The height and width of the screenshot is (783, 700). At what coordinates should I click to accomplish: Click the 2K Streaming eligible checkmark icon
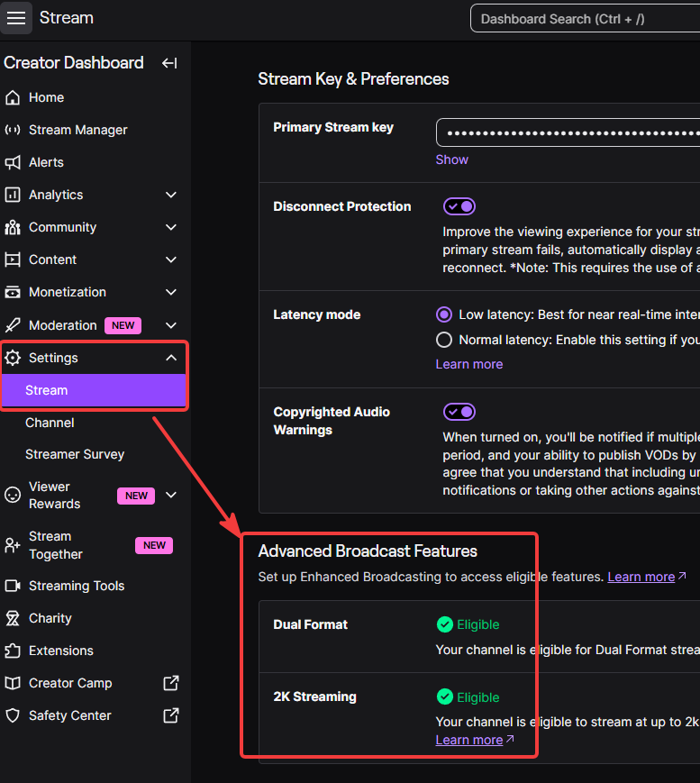tap(444, 697)
